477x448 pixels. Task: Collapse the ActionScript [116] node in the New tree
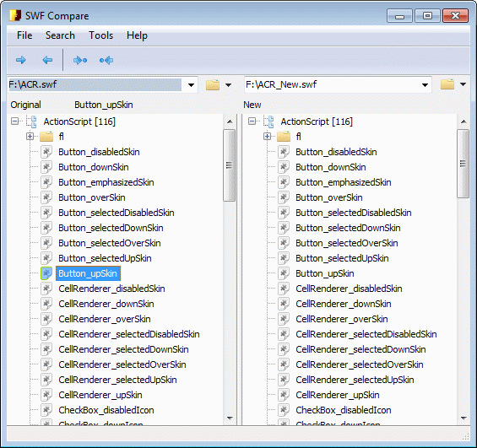pyautogui.click(x=252, y=121)
